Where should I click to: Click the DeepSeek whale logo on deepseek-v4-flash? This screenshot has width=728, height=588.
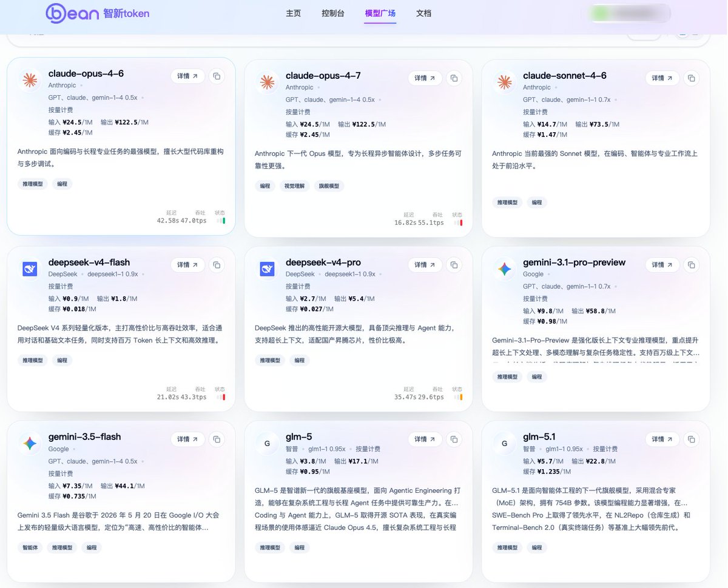(30, 269)
